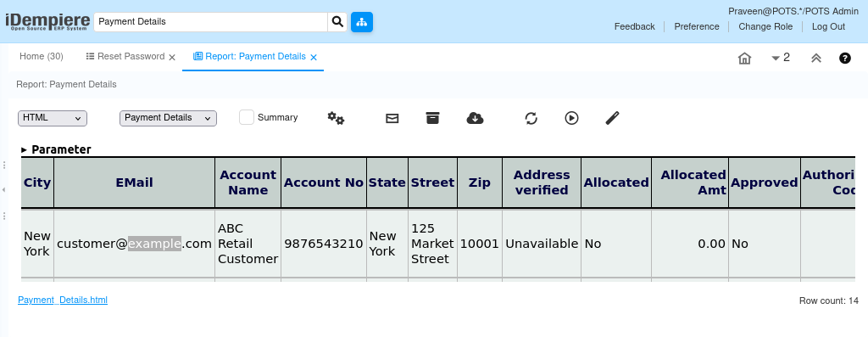The height and width of the screenshot is (337, 868).
Task: Open the Payment_Details.html link
Action: coord(63,300)
